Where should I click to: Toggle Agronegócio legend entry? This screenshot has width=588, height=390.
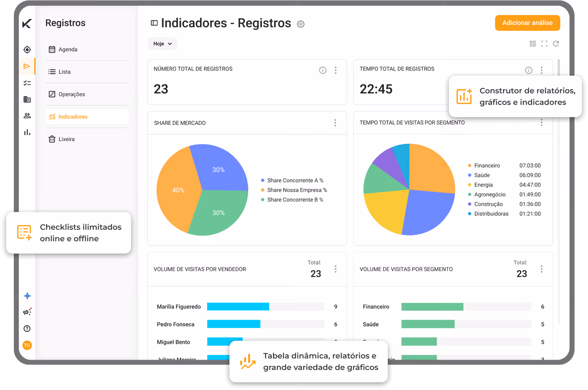pos(487,194)
